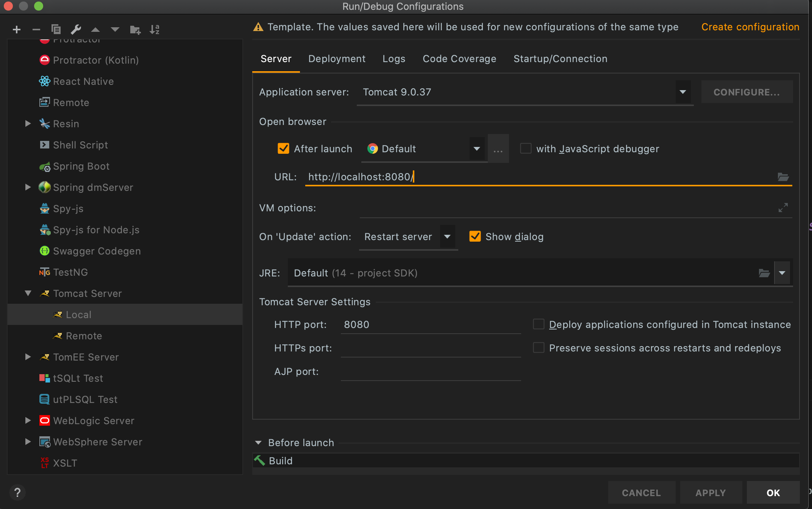Click the help question mark button

(x=17, y=492)
